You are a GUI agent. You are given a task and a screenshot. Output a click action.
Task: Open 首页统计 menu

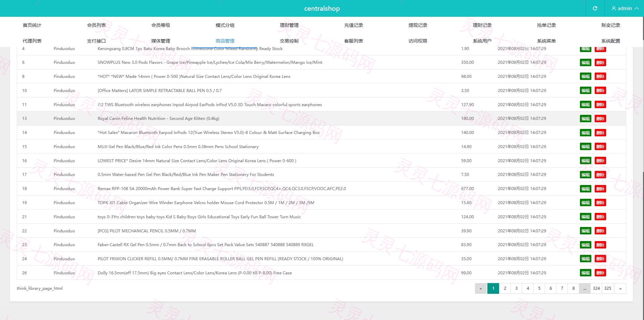click(x=32, y=25)
